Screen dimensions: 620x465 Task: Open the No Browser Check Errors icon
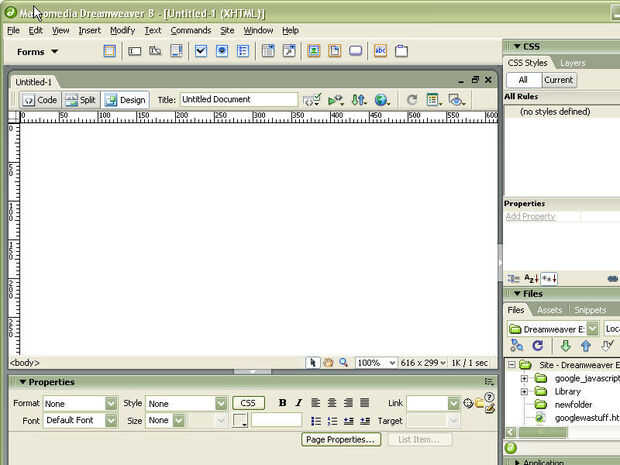click(312, 100)
